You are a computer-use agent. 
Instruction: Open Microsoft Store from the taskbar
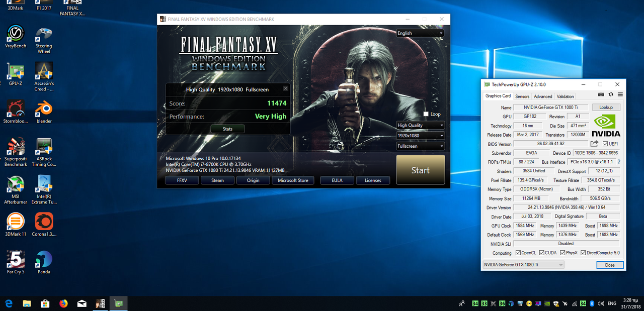pyautogui.click(x=45, y=303)
